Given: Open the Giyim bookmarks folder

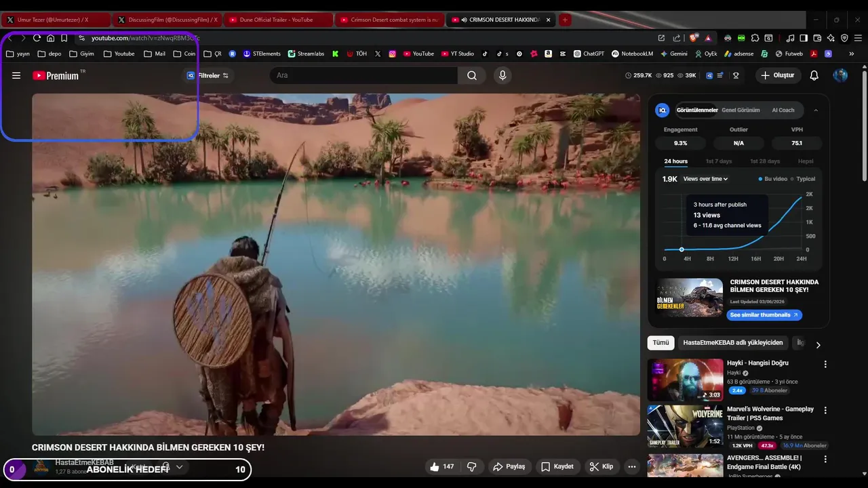Looking at the screenshot, I should coord(82,54).
